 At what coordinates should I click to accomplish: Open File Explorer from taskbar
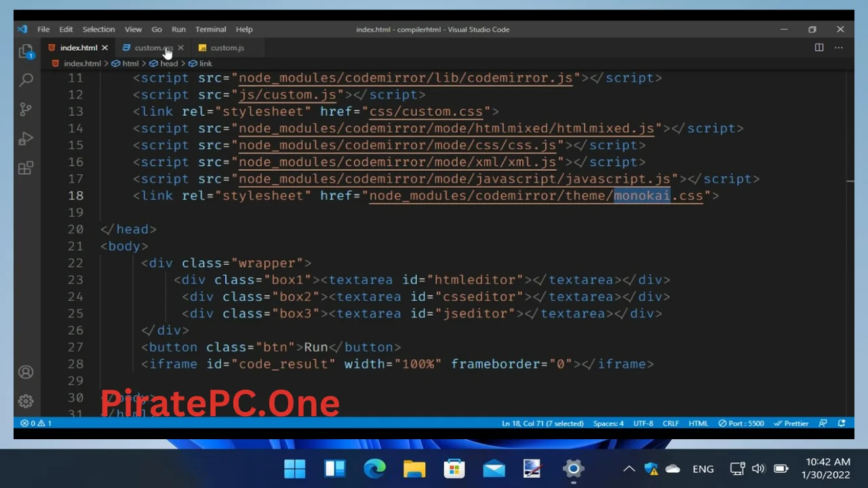pyautogui.click(x=414, y=469)
